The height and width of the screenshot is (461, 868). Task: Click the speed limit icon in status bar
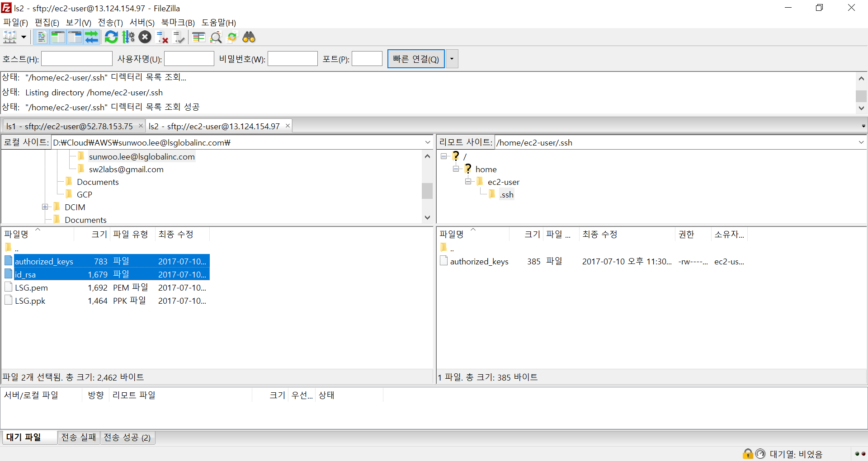pyautogui.click(x=760, y=454)
